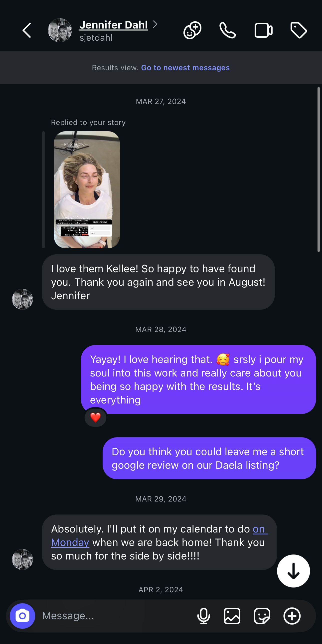Tap the plus icon for more options
Viewport: 322px width, 644px height.
click(x=292, y=616)
